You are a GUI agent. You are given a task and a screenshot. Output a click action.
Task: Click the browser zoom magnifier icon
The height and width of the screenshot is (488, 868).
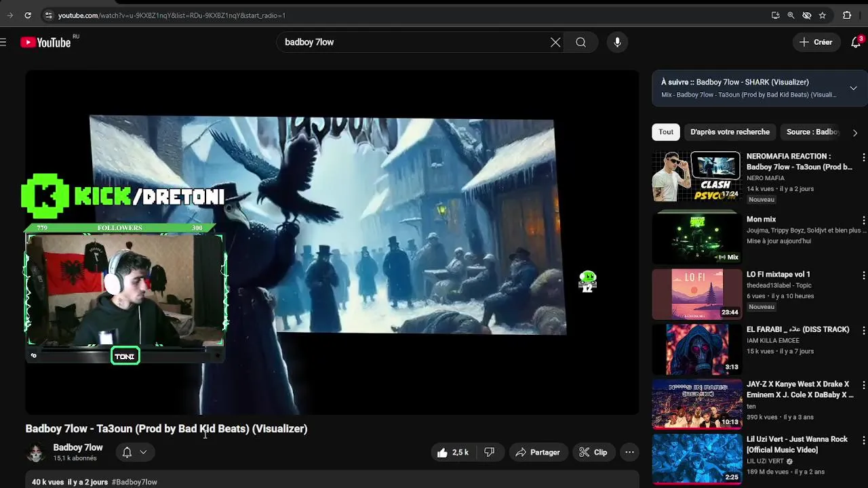pos(791,15)
